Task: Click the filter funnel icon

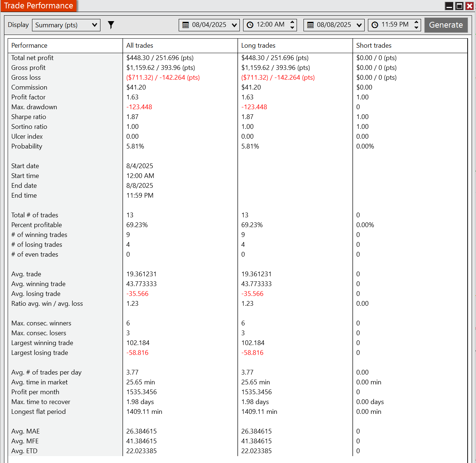Action: click(x=111, y=25)
